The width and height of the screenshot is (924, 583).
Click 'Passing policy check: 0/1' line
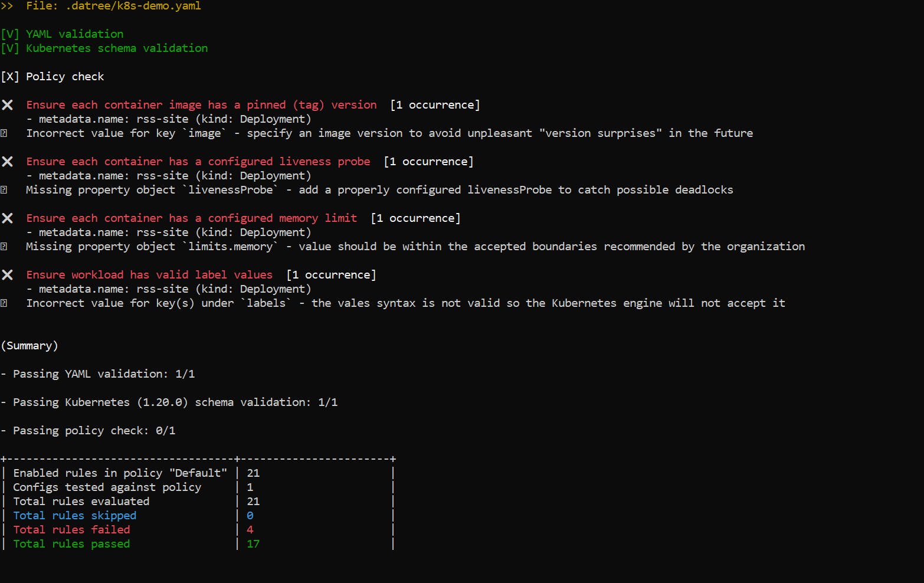tap(88, 431)
